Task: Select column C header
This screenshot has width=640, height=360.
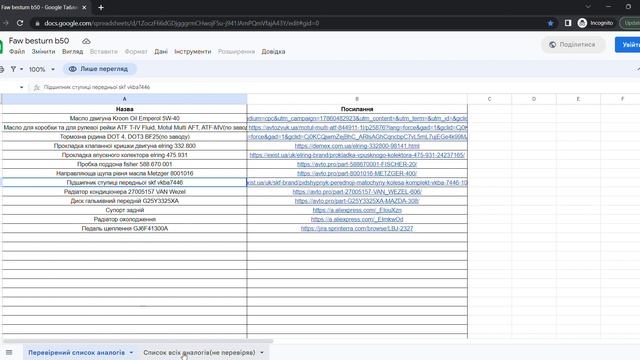Action: [489, 99]
